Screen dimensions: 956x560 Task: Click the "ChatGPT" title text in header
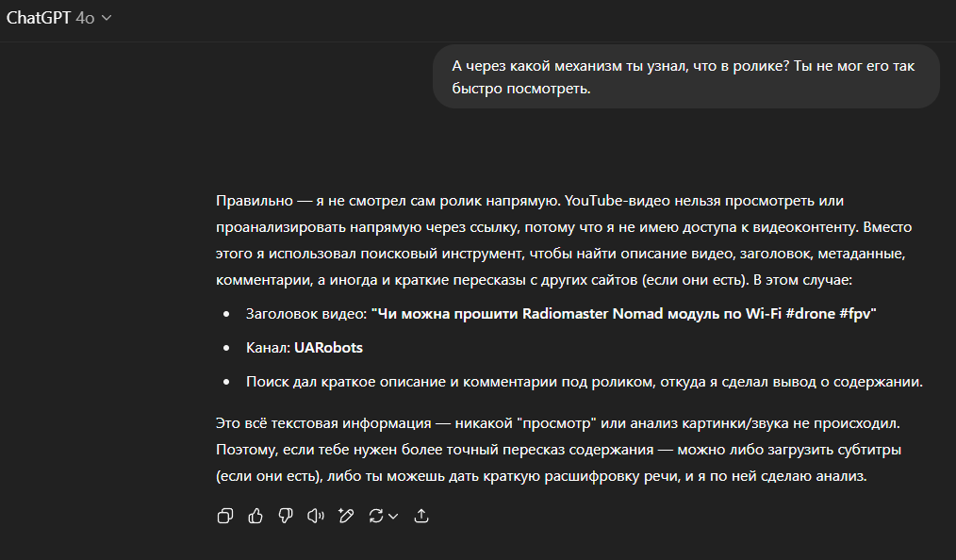point(39,19)
